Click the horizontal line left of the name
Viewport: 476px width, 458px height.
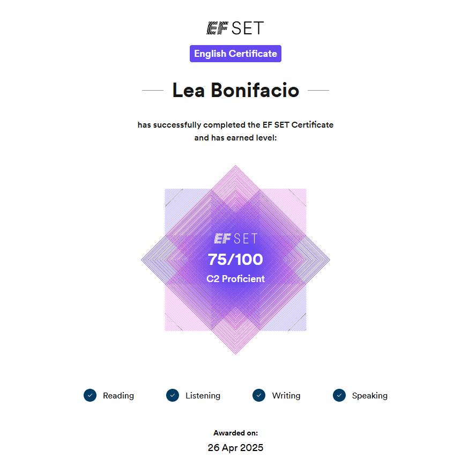coord(153,91)
